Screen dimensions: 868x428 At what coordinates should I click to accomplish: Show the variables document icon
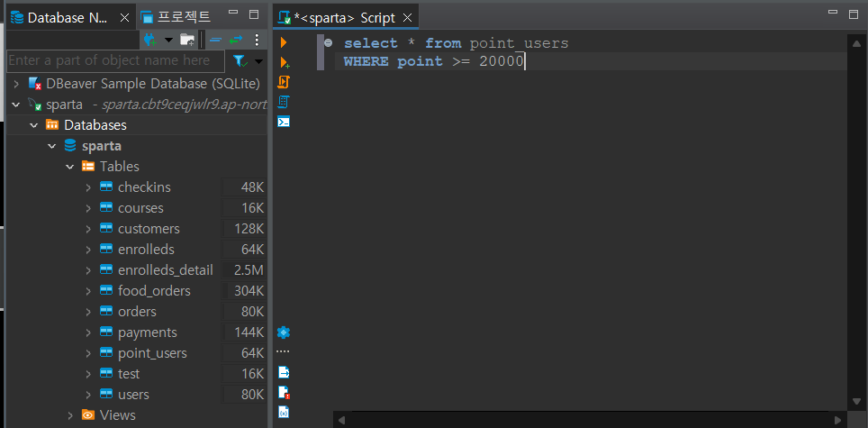pyautogui.click(x=284, y=412)
